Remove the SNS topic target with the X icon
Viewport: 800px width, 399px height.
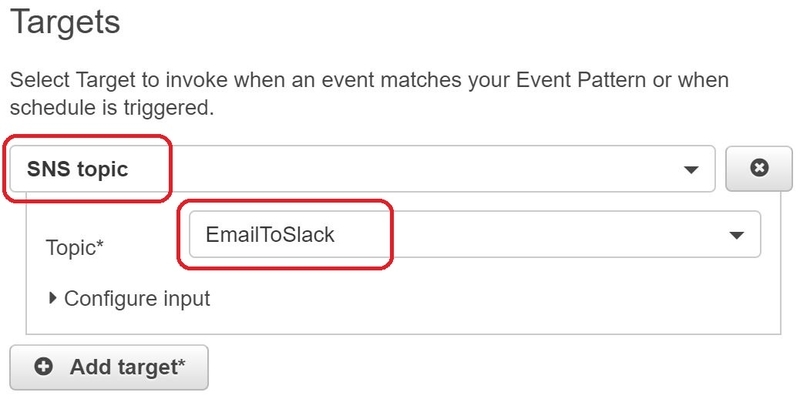pos(759,167)
